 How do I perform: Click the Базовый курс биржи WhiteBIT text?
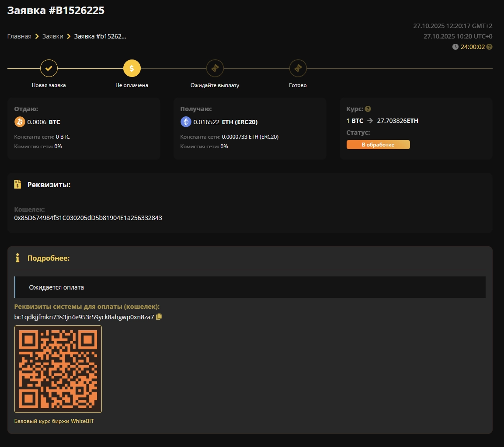(x=54, y=421)
